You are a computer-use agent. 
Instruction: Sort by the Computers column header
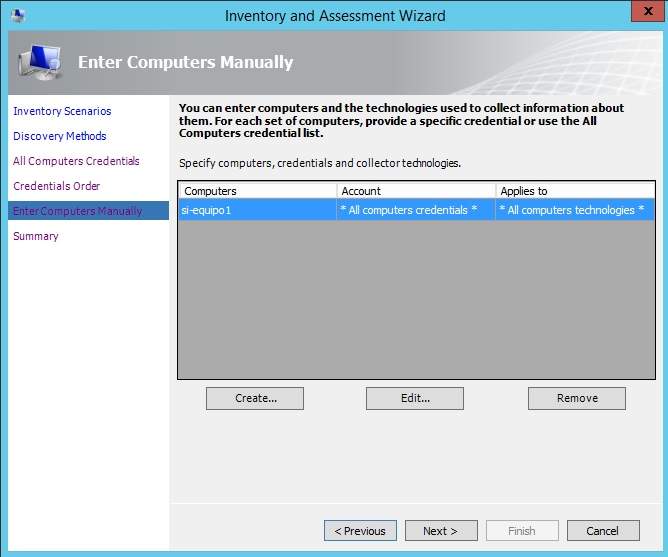257,191
